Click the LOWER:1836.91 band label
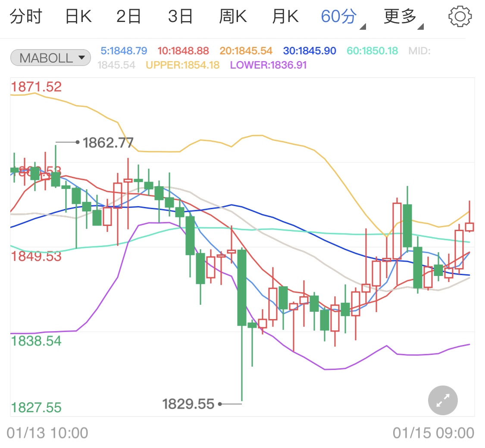Screen dimensions: 485x448 click(269, 65)
